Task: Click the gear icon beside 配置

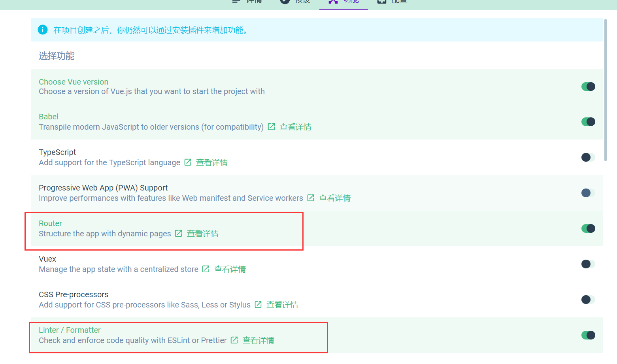Action: (x=381, y=2)
